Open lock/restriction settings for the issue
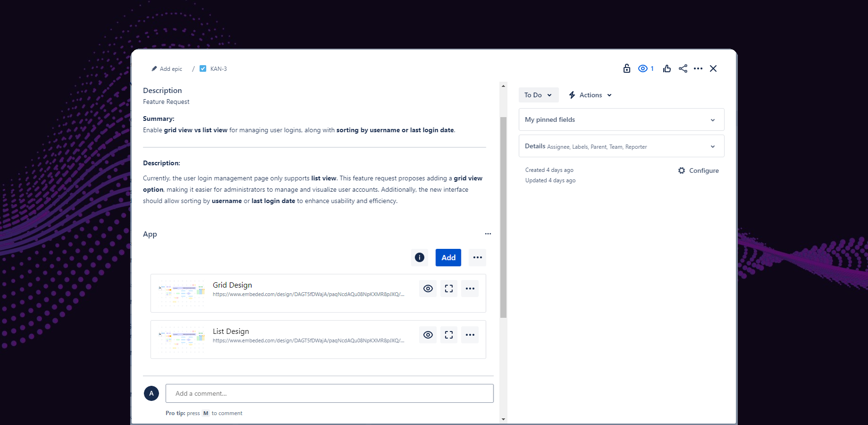The image size is (868, 425). (x=626, y=68)
